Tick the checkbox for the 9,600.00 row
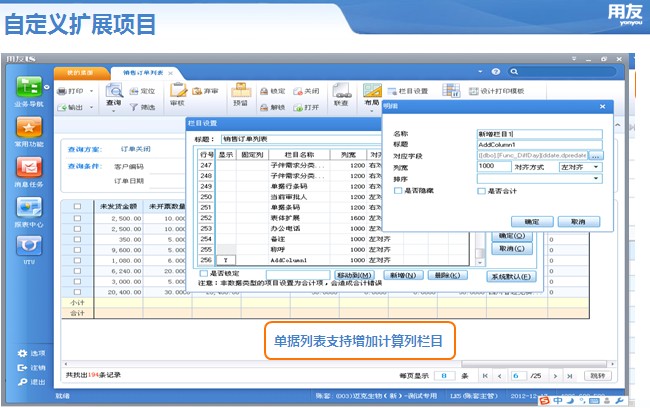This screenshot has height=408, width=650. pyautogui.click(x=77, y=250)
